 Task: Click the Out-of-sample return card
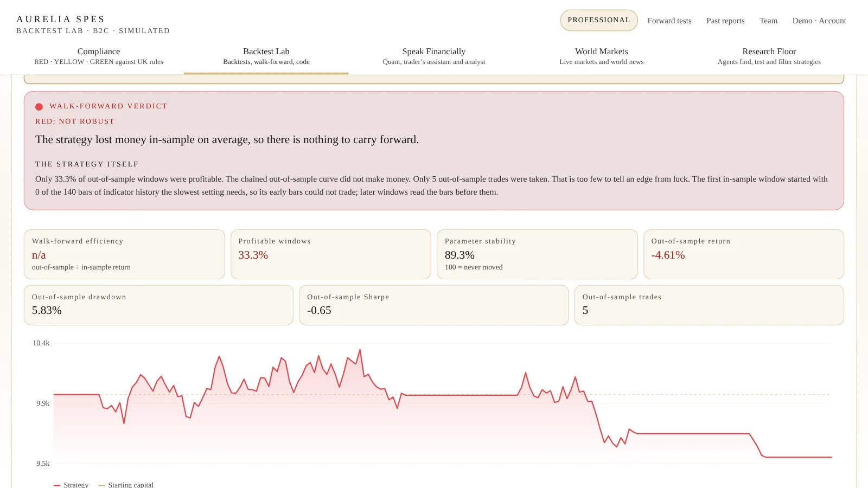pyautogui.click(x=744, y=254)
